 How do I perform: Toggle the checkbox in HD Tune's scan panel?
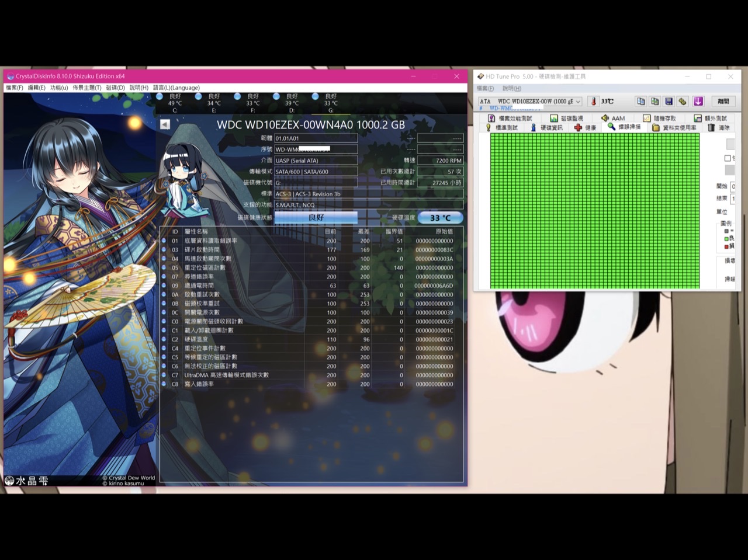(728, 158)
